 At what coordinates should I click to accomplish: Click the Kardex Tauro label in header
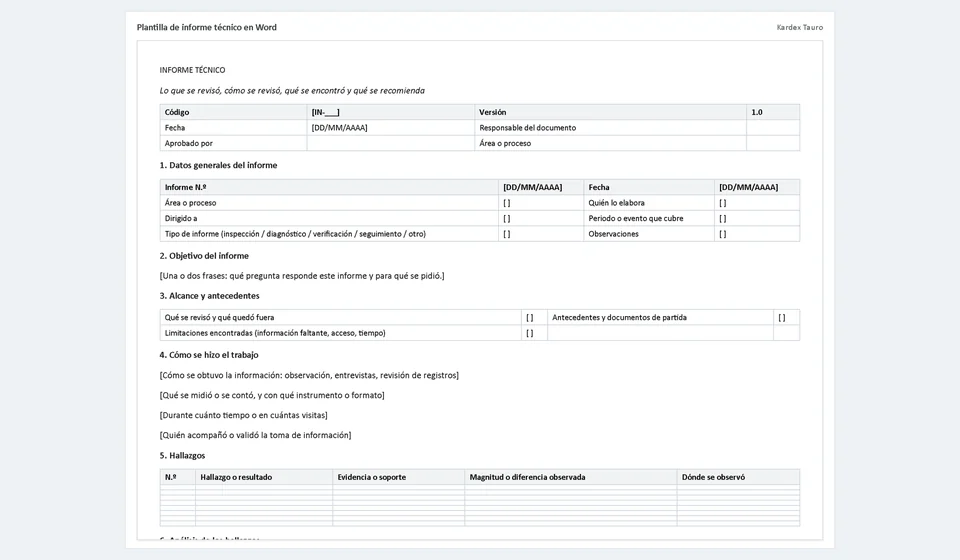[x=800, y=28]
